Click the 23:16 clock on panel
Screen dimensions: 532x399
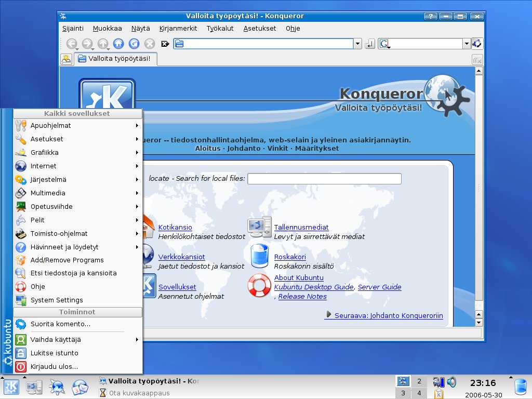point(483,383)
